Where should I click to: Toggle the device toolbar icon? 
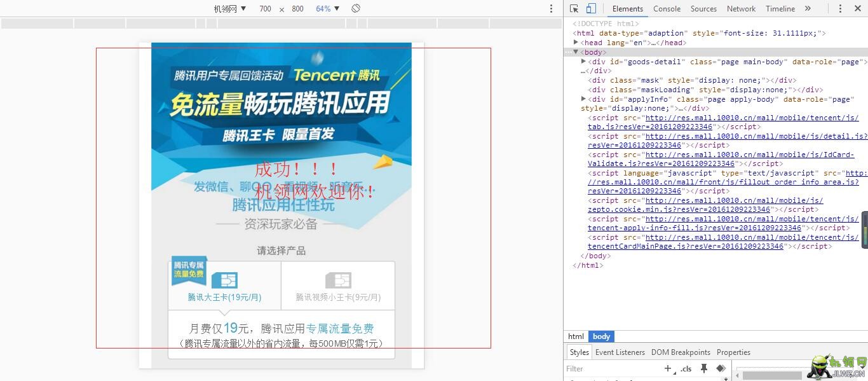coord(591,9)
